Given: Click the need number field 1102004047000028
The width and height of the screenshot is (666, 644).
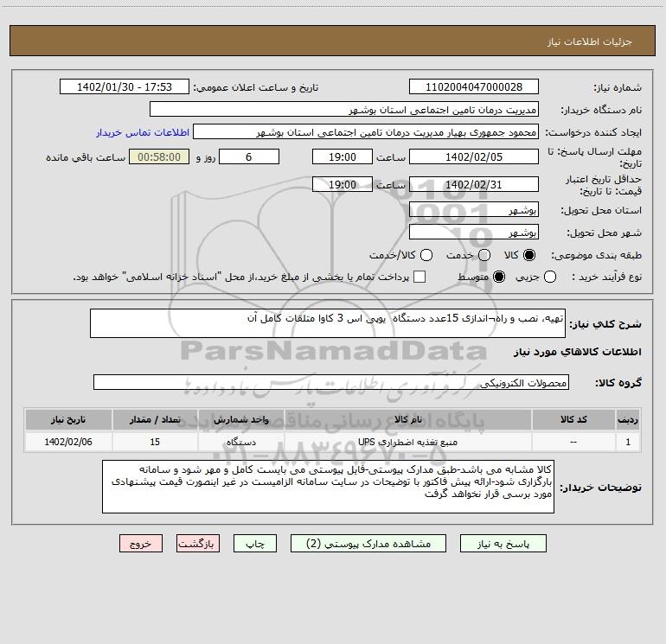Looking at the screenshot, I should pos(474,87).
